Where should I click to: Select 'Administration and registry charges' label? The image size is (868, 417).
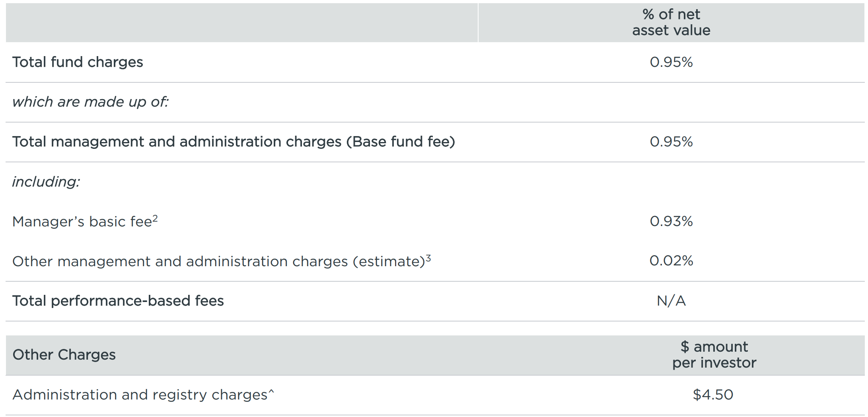pos(140,395)
